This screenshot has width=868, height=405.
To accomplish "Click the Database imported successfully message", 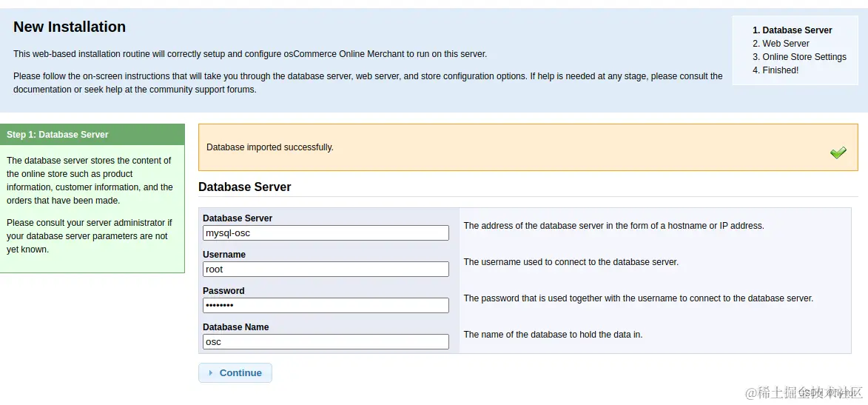I will coord(270,147).
